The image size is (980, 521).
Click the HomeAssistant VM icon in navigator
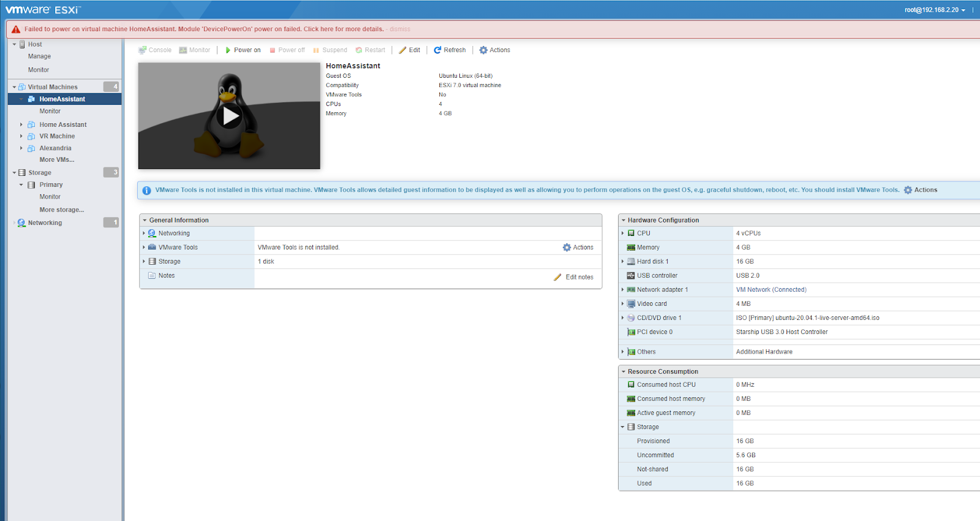point(31,99)
